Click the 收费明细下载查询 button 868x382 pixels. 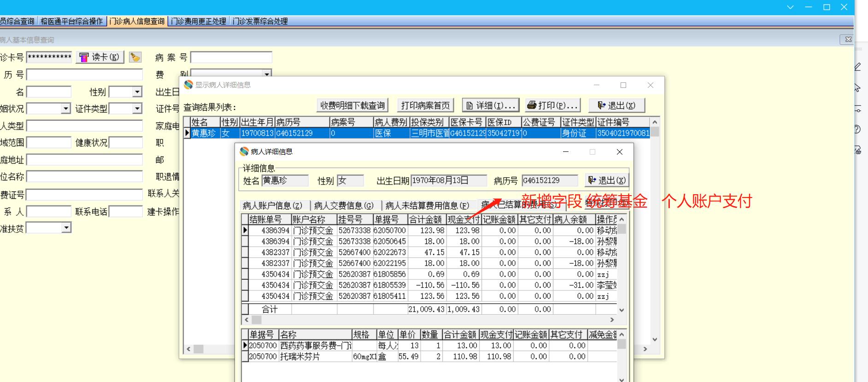coord(352,105)
